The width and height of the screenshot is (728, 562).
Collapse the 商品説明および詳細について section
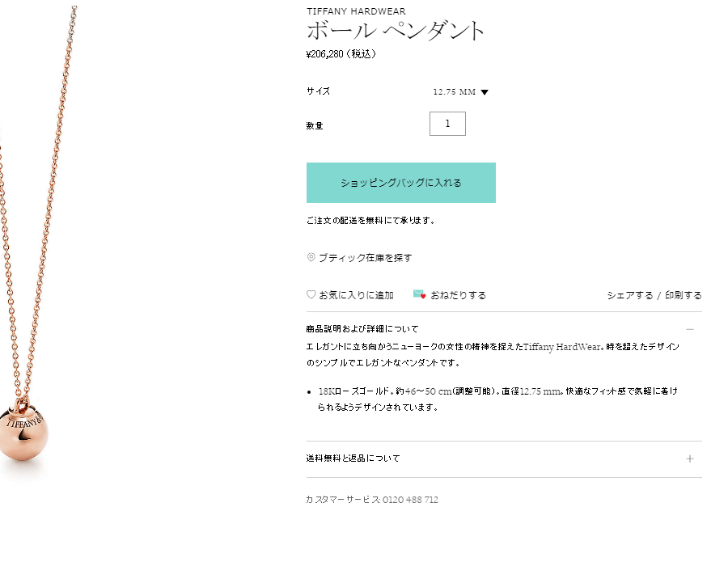[x=691, y=330]
